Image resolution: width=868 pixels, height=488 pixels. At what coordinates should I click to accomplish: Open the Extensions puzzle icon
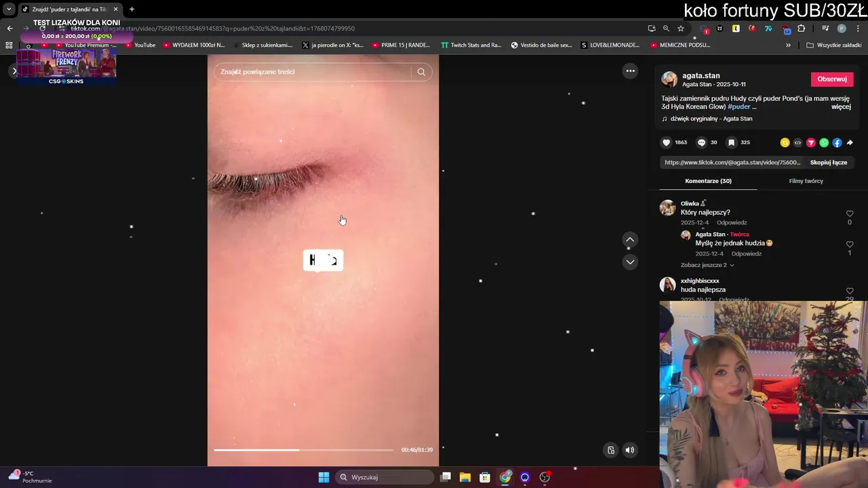click(802, 28)
